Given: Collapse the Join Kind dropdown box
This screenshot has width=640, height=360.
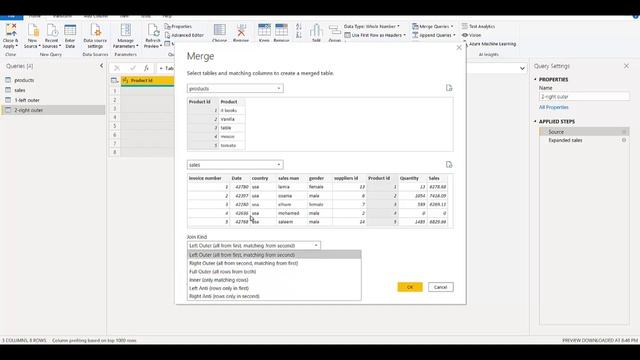Looking at the screenshot, I should coord(254,246).
